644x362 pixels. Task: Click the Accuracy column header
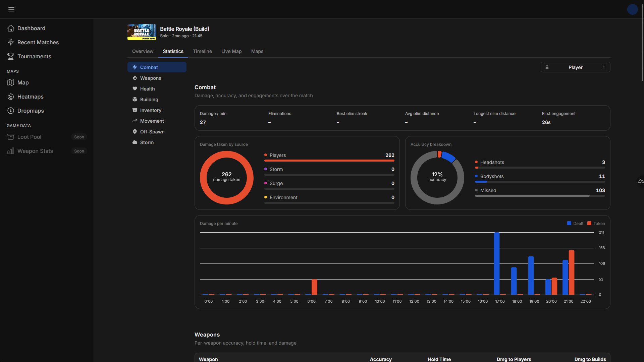tap(381, 359)
